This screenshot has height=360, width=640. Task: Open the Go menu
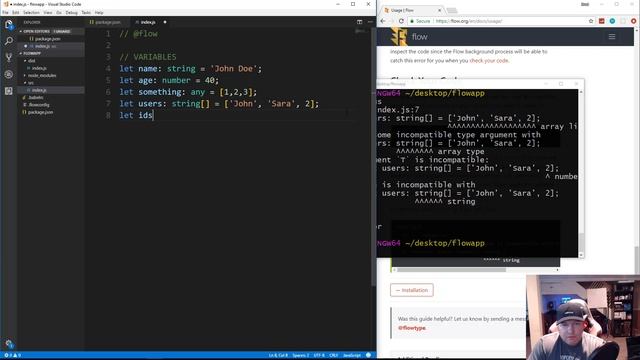click(59, 13)
